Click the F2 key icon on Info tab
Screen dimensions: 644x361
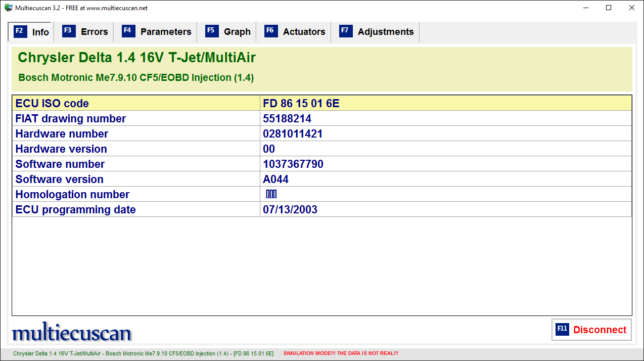pos(19,31)
